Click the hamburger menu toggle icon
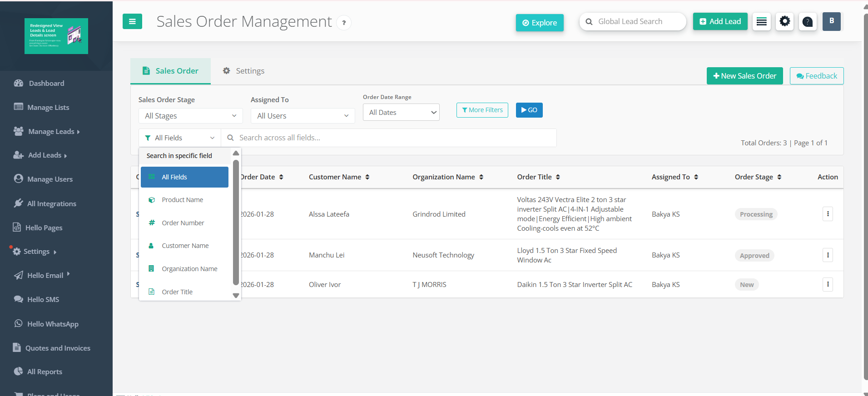 click(x=132, y=21)
